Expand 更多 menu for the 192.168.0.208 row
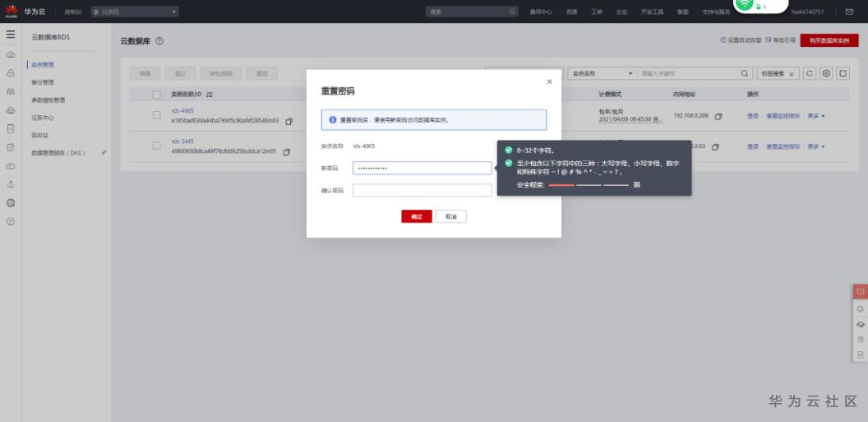 tap(816, 116)
